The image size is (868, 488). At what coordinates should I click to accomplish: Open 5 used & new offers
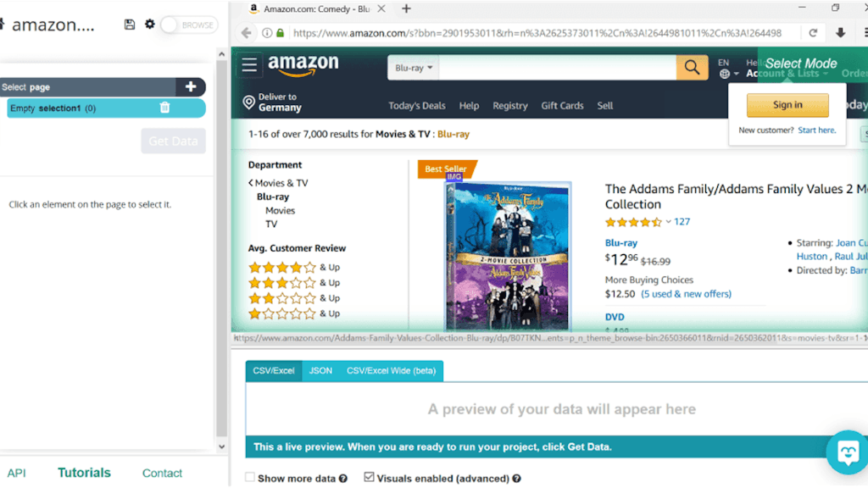(x=686, y=294)
